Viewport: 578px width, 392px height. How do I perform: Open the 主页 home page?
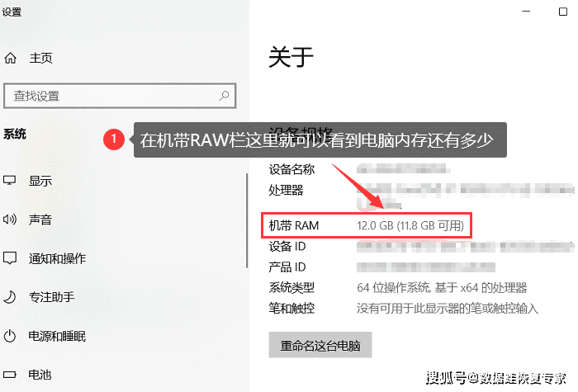(x=41, y=59)
